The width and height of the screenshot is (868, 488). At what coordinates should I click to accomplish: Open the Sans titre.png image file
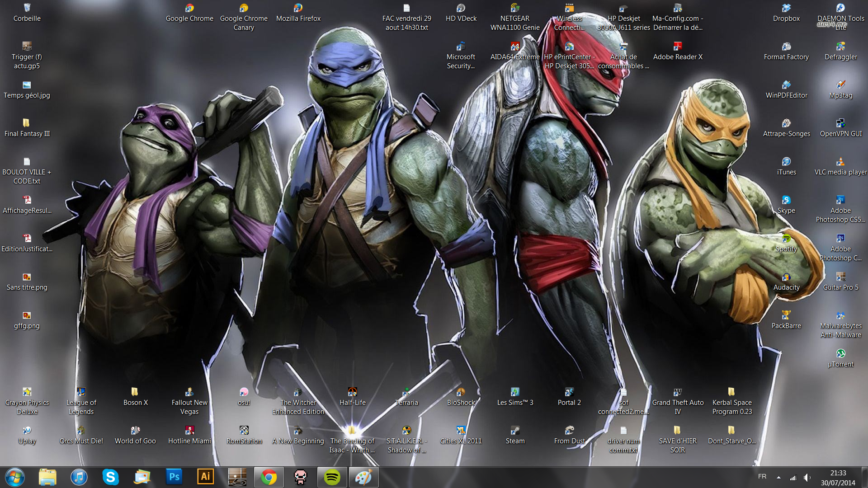point(27,282)
